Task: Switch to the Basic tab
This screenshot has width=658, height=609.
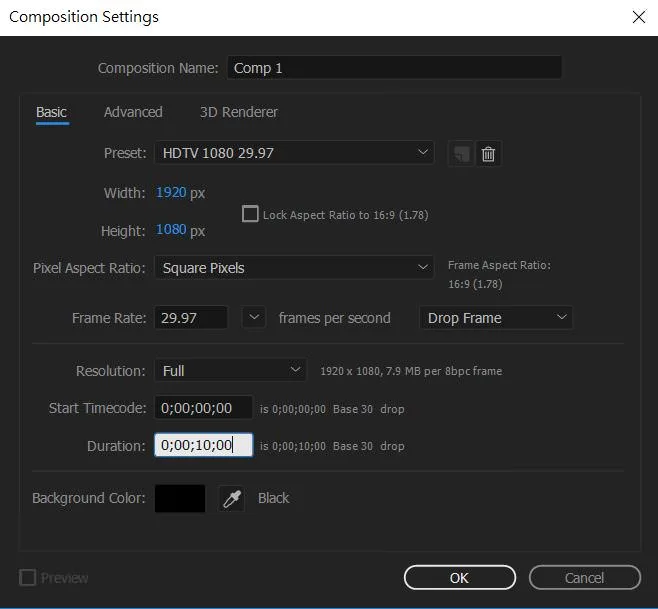Action: [52, 112]
